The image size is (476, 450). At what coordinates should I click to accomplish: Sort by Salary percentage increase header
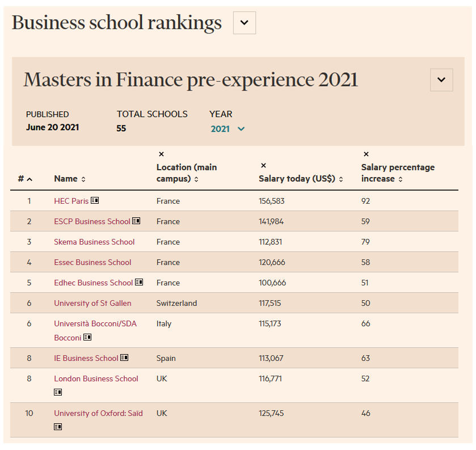(398, 173)
